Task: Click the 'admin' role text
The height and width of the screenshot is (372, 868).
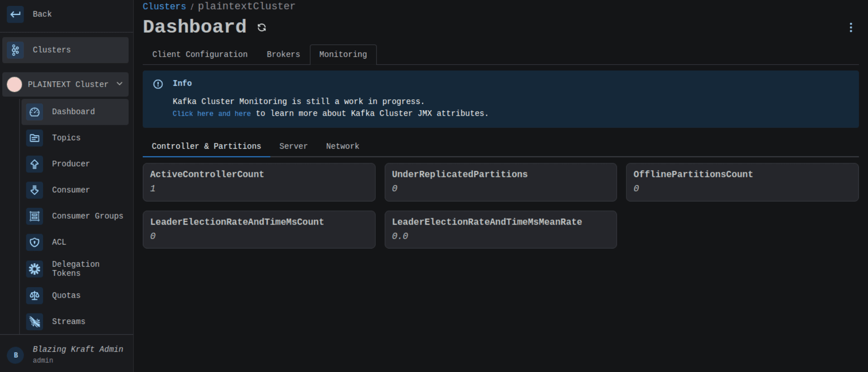Action: click(x=43, y=360)
